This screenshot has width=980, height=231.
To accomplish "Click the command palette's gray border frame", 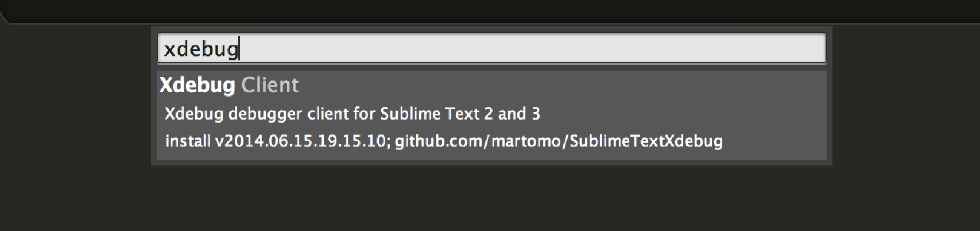I will coord(491,163).
